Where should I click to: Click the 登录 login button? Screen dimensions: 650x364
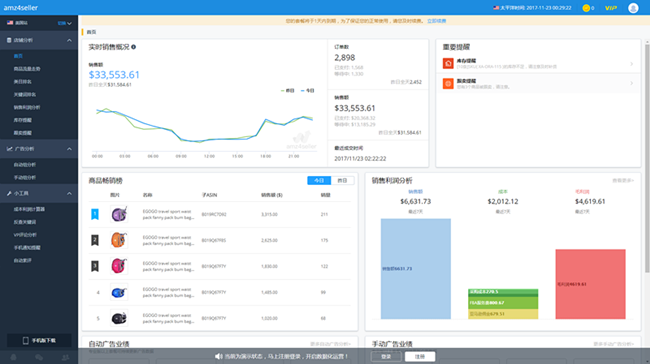coord(386,357)
